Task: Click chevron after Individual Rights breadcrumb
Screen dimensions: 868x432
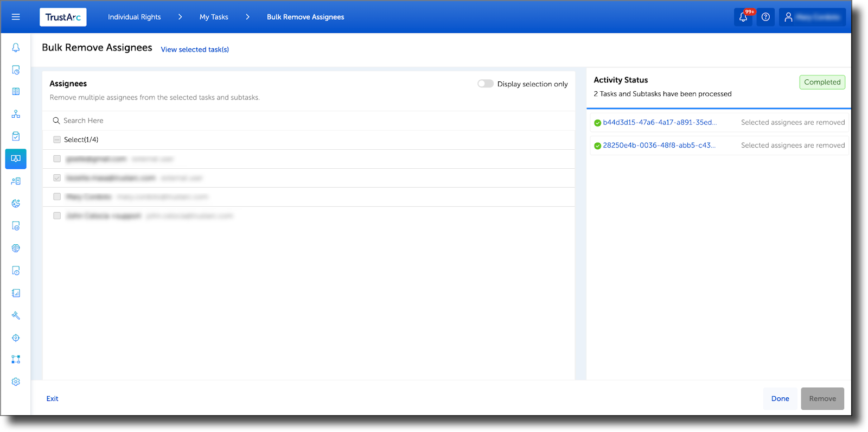Action: pyautogui.click(x=180, y=17)
